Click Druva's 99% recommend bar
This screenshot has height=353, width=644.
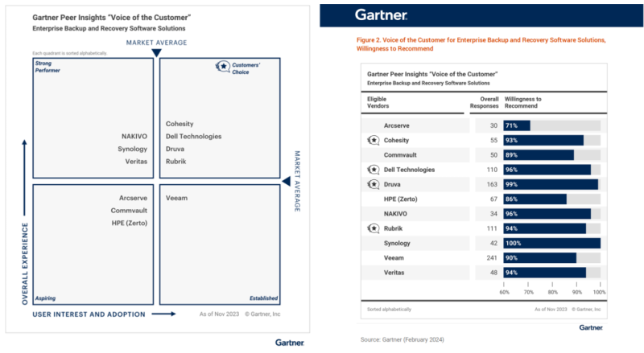tap(551, 184)
